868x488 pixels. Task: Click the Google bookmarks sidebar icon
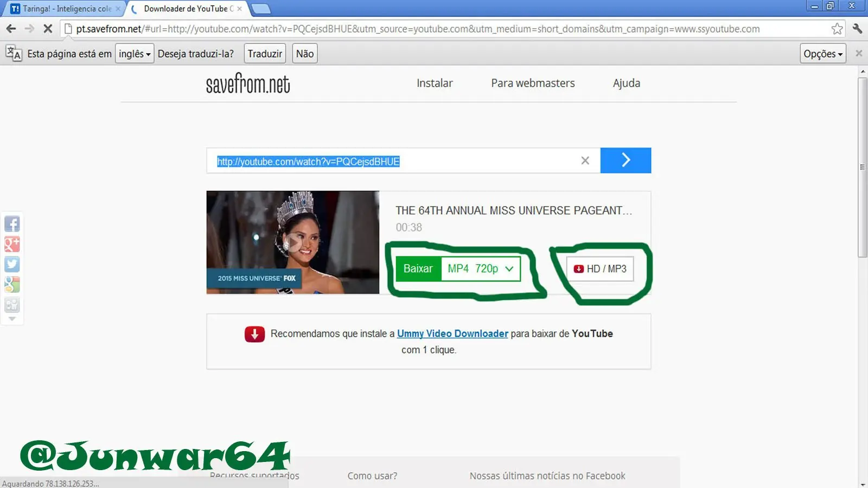tap(12, 284)
